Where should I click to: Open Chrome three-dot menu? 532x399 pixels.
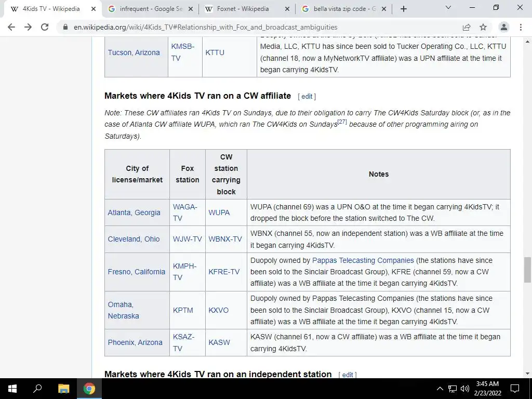click(521, 27)
